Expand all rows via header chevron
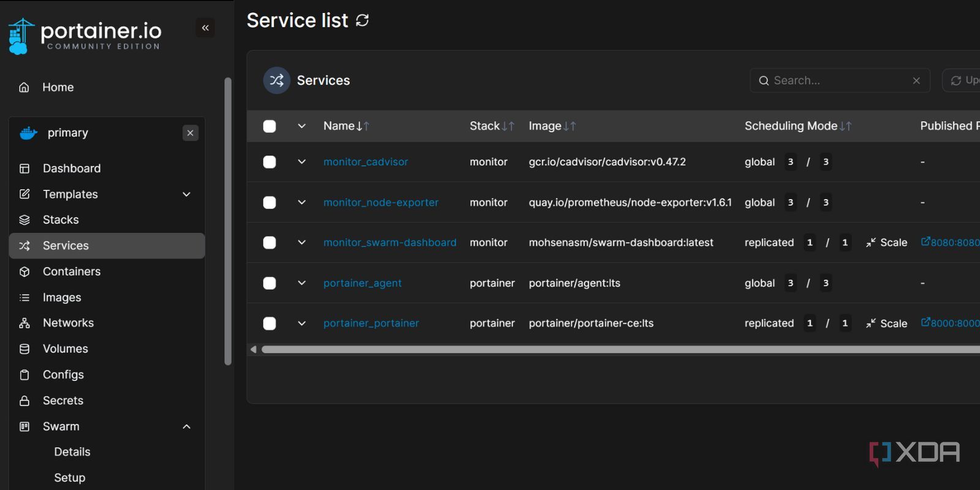980x490 pixels. coord(302,126)
